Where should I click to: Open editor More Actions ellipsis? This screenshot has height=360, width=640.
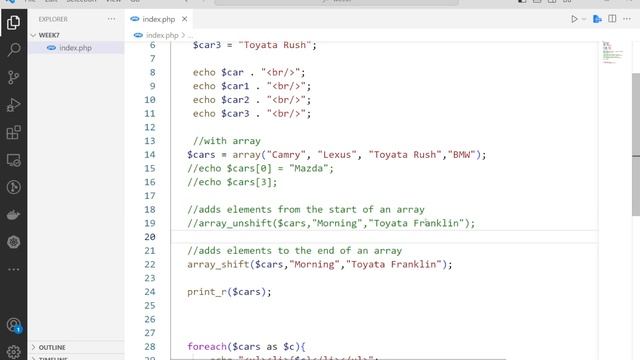pos(627,19)
